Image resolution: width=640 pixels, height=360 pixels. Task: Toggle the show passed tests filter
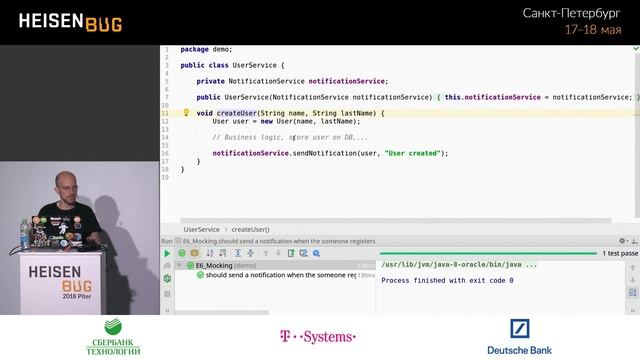pyautogui.click(x=182, y=253)
